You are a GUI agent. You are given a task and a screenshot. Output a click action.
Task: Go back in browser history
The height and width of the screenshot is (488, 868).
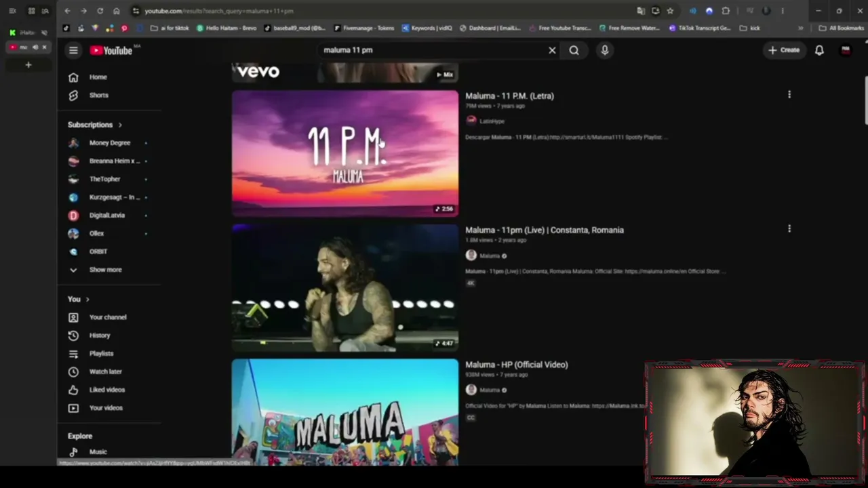pyautogui.click(x=67, y=11)
